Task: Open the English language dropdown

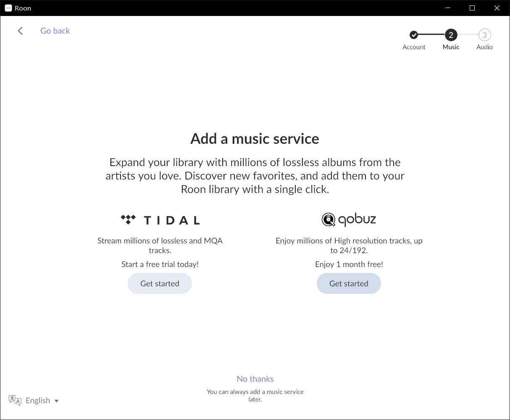Action: pyautogui.click(x=38, y=401)
